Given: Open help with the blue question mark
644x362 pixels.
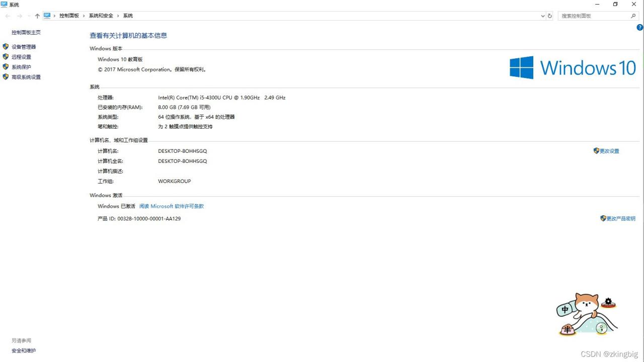Looking at the screenshot, I should (640, 28).
